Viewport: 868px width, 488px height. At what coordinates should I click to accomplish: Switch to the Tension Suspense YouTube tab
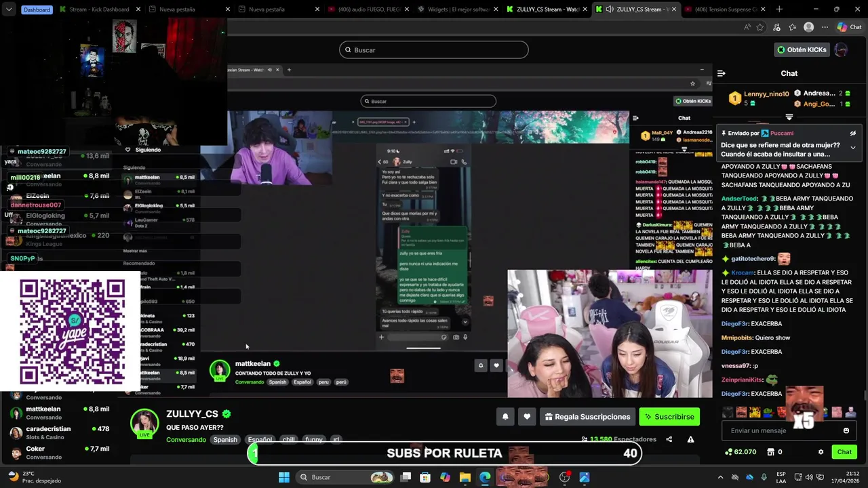point(725,9)
